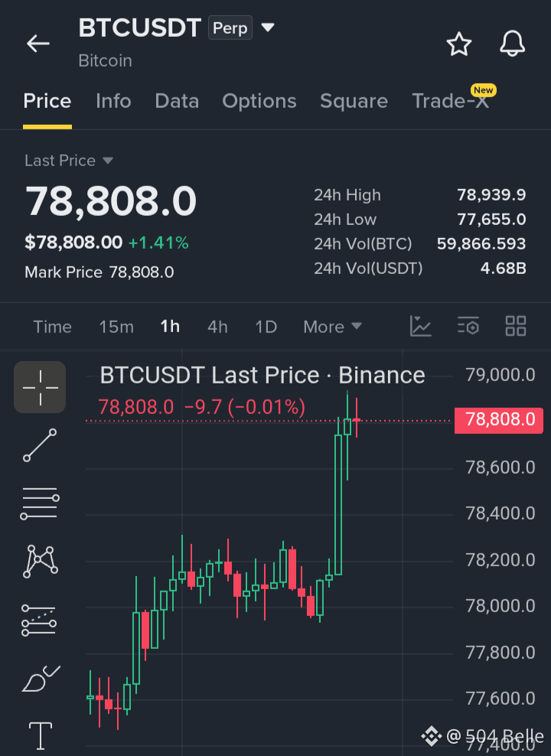Screen dimensions: 551x756
Task: Open the Trade-X tab
Action: point(451,101)
